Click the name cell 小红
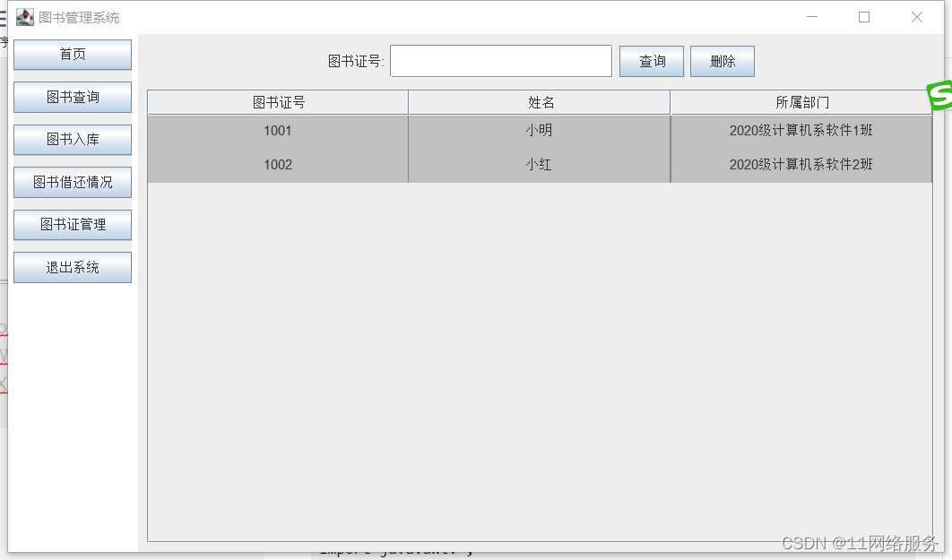Viewport: 952px width, 560px height. 540,165
